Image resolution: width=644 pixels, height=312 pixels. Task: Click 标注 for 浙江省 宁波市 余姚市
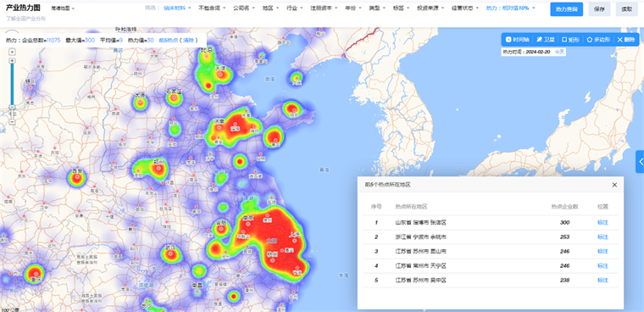(602, 237)
